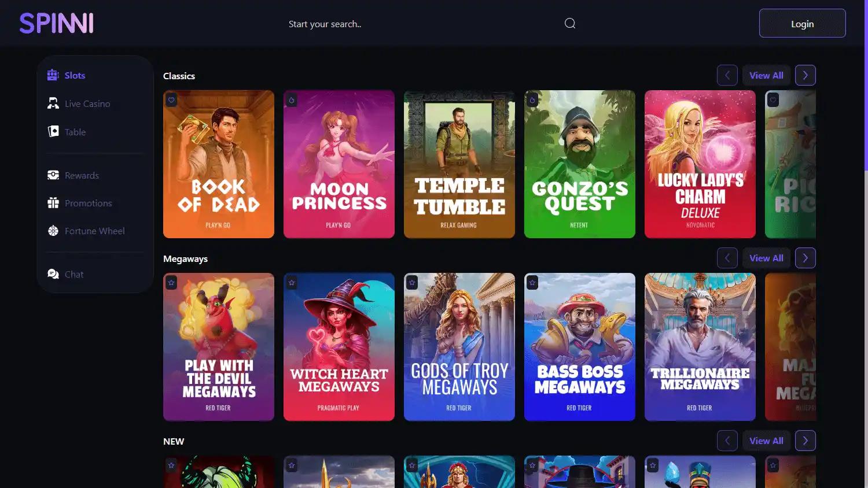
Task: Show next Classics games with right arrow
Action: (806, 75)
